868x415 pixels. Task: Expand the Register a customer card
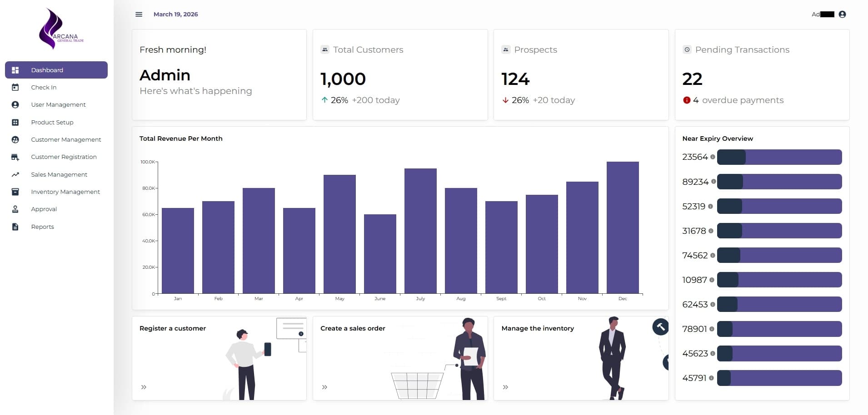(x=144, y=387)
